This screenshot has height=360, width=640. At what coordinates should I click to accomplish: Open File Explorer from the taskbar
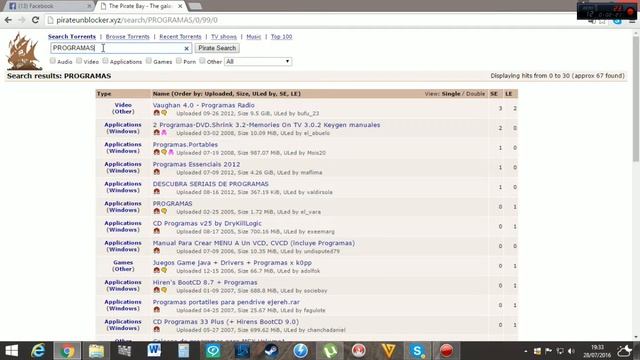tap(96, 351)
